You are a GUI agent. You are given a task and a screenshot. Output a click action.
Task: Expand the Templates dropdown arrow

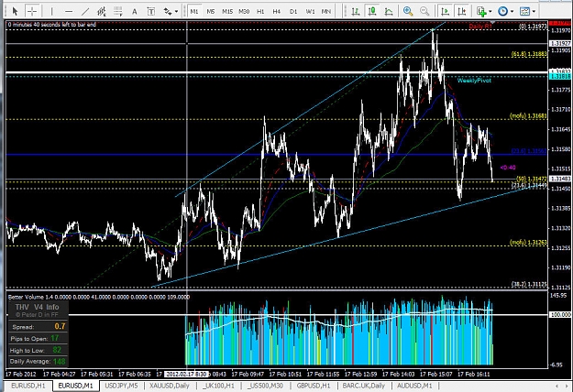[534, 12]
